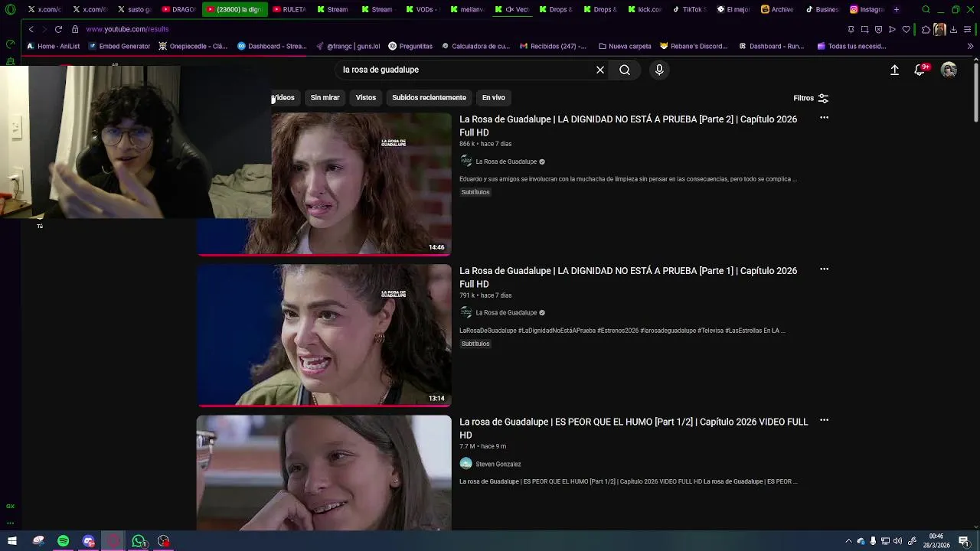Select the 'Subidos recientemente' filter chip
The image size is (980, 551).
pyautogui.click(x=429, y=97)
